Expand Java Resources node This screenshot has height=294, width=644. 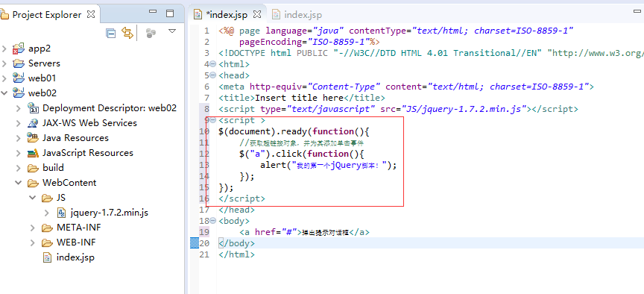point(19,138)
